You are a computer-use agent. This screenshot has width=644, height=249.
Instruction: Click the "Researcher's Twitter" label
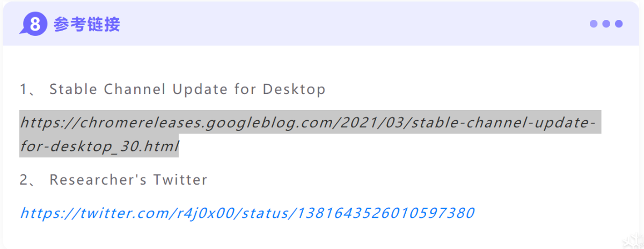coord(128,180)
